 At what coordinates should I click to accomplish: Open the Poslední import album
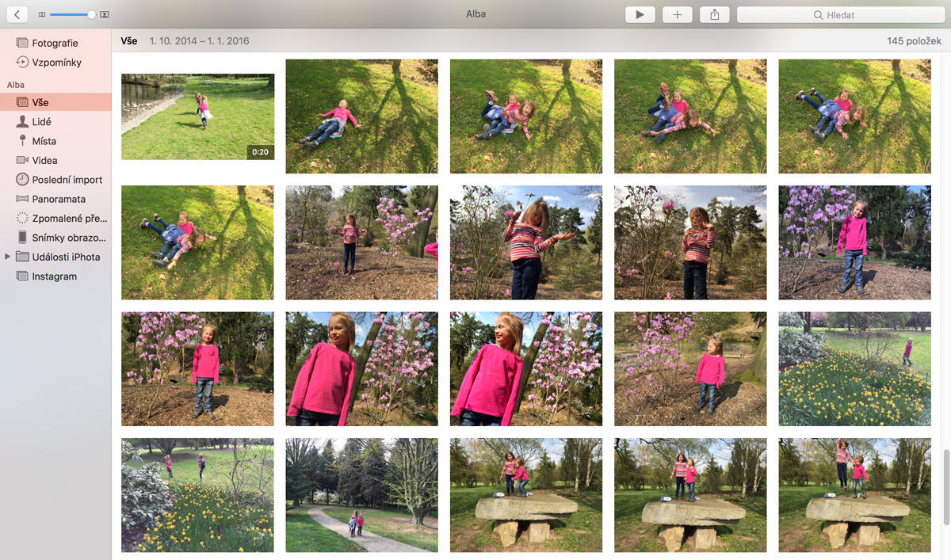[x=67, y=180]
